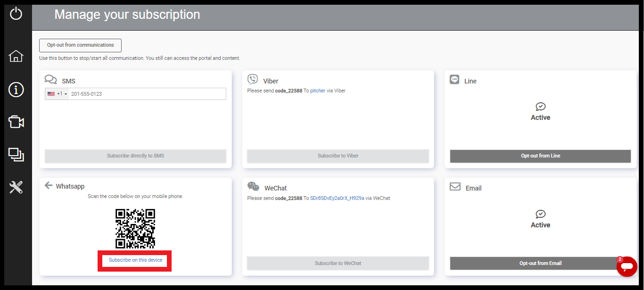The height and width of the screenshot is (290, 644).
Task: Click the back arrow next to Whatsapp
Action: (x=48, y=186)
